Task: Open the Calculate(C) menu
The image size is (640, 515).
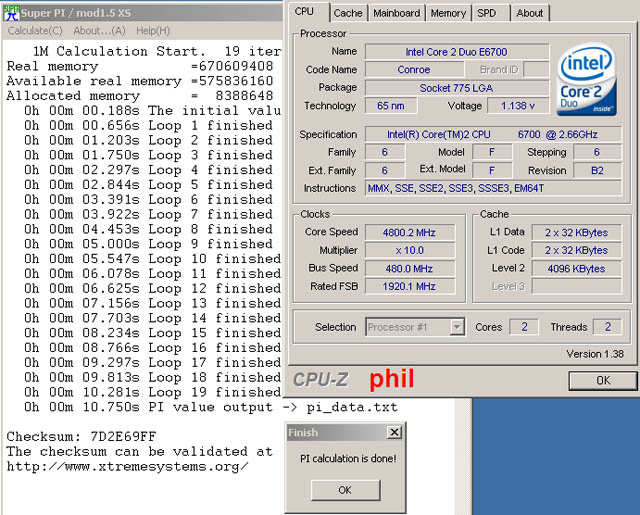Action: tap(35, 31)
